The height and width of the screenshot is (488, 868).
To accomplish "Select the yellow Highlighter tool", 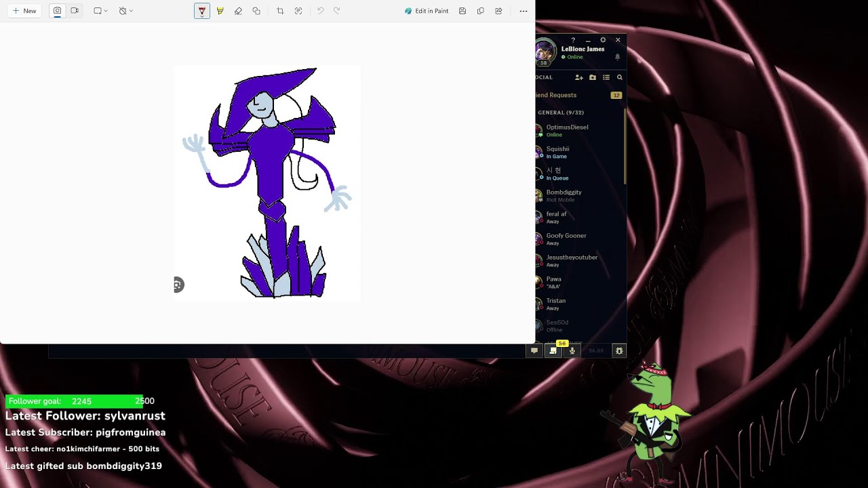I will (x=220, y=11).
